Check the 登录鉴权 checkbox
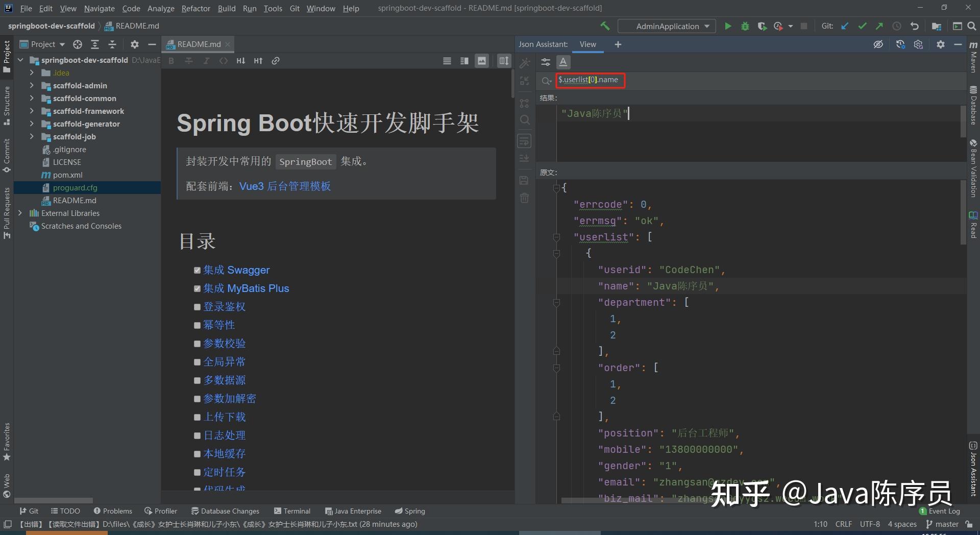This screenshot has height=535, width=980. [198, 307]
